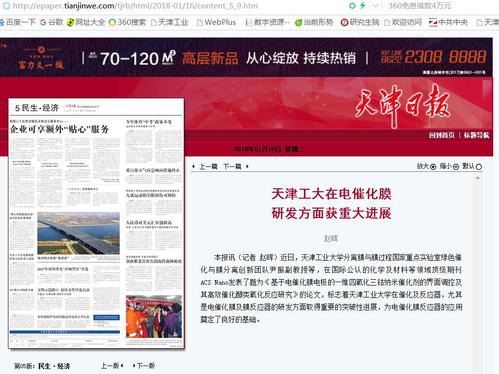Open the 360搜索 bookmark

pyautogui.click(x=127, y=22)
